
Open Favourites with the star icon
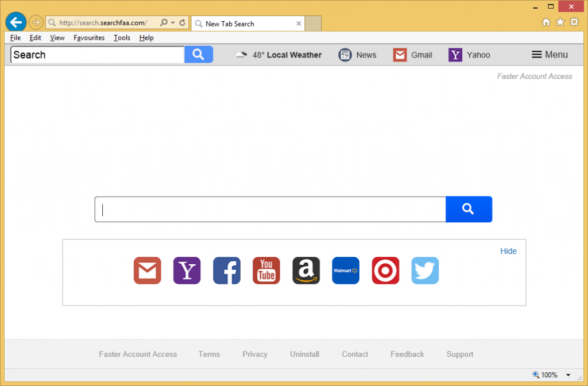pyautogui.click(x=560, y=22)
